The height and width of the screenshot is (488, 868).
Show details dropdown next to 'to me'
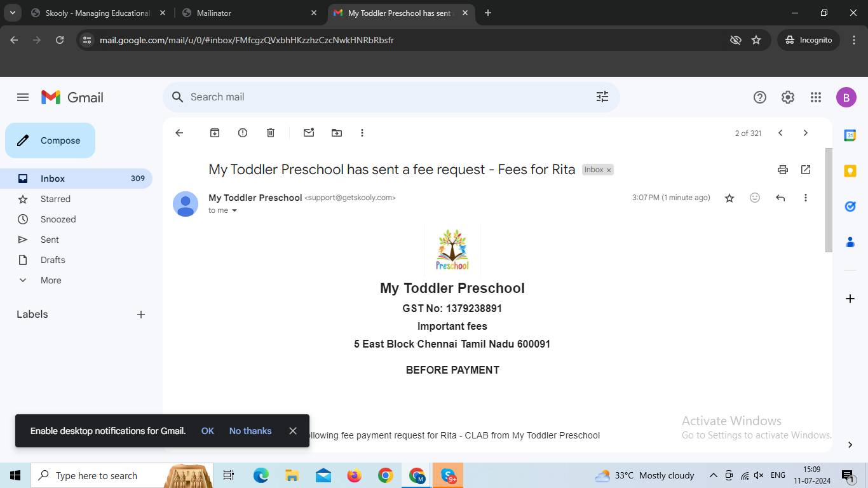click(x=234, y=210)
